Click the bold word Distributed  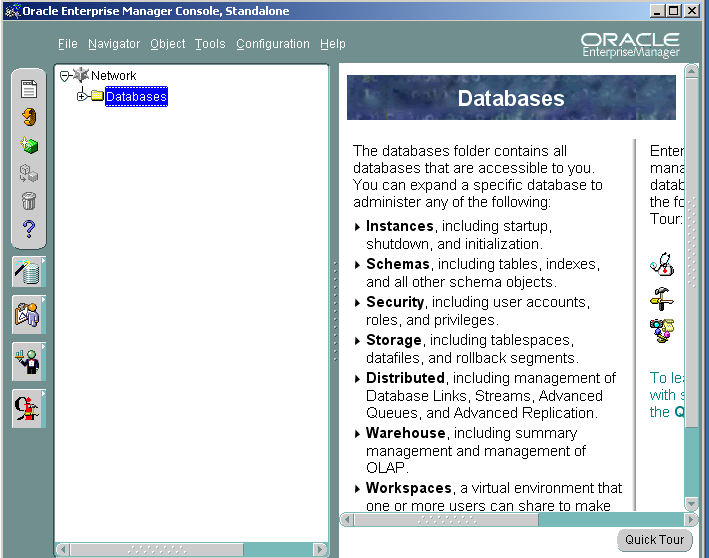tap(405, 378)
